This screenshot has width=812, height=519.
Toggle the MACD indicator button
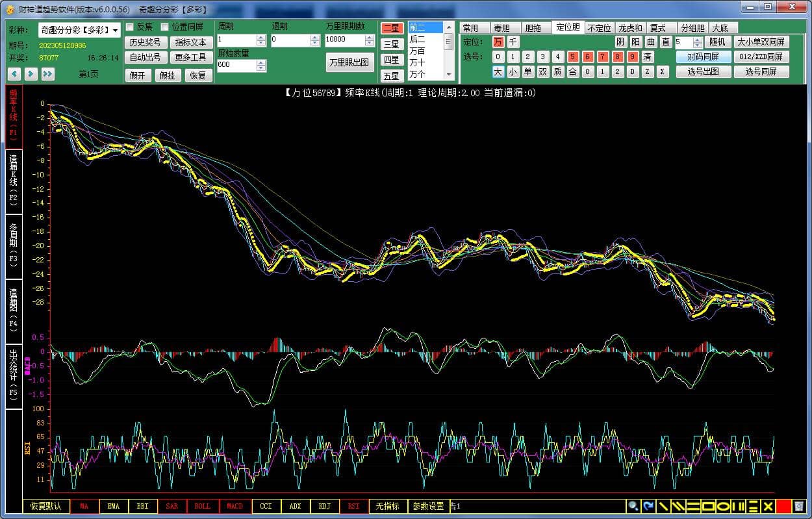pyautogui.click(x=235, y=506)
